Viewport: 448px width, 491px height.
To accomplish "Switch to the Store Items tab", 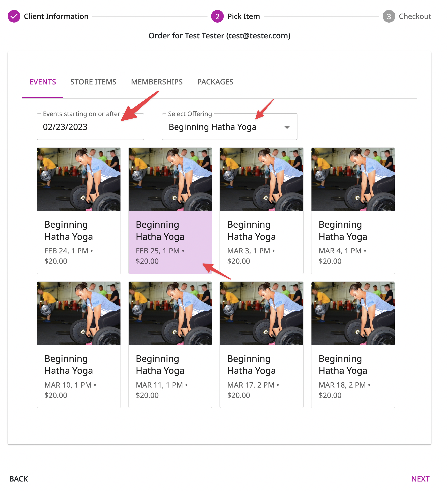I will 93,82.
